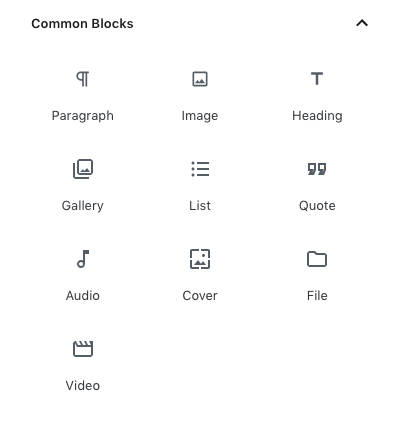Select the Audio block music note icon
The height and width of the screenshot is (432, 400).
click(83, 259)
